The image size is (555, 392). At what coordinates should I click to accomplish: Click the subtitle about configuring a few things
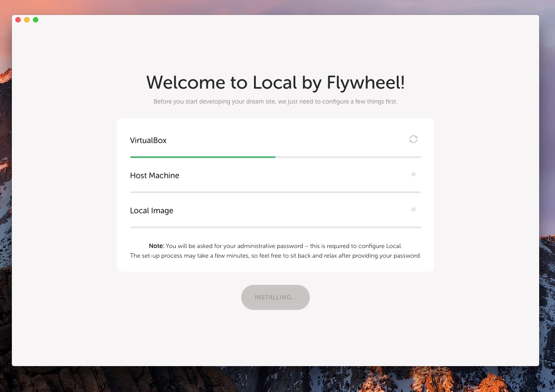click(x=276, y=102)
